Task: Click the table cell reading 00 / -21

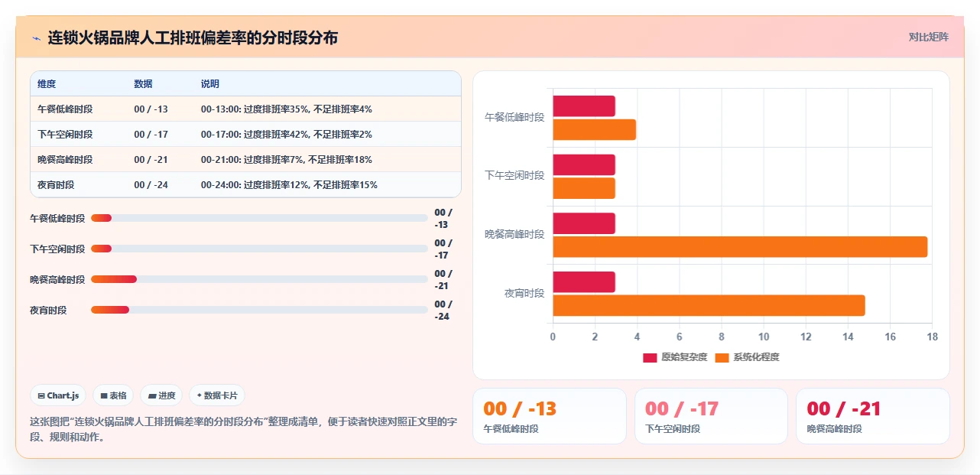Action: pyautogui.click(x=151, y=160)
